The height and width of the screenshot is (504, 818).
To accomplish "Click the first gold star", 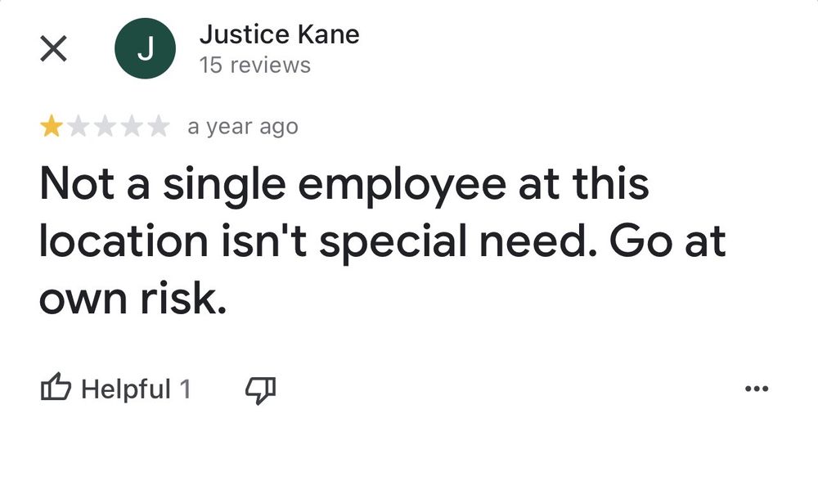I will coord(52,127).
